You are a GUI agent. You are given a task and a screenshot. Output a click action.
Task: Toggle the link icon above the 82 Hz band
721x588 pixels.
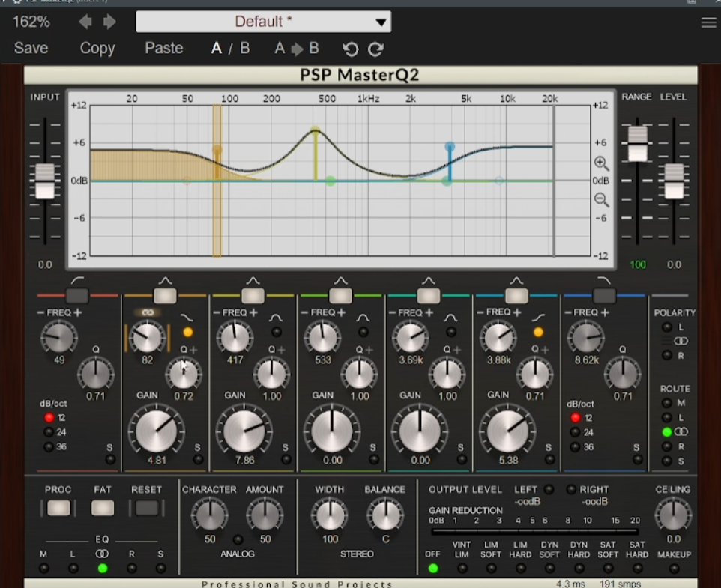pyautogui.click(x=148, y=312)
